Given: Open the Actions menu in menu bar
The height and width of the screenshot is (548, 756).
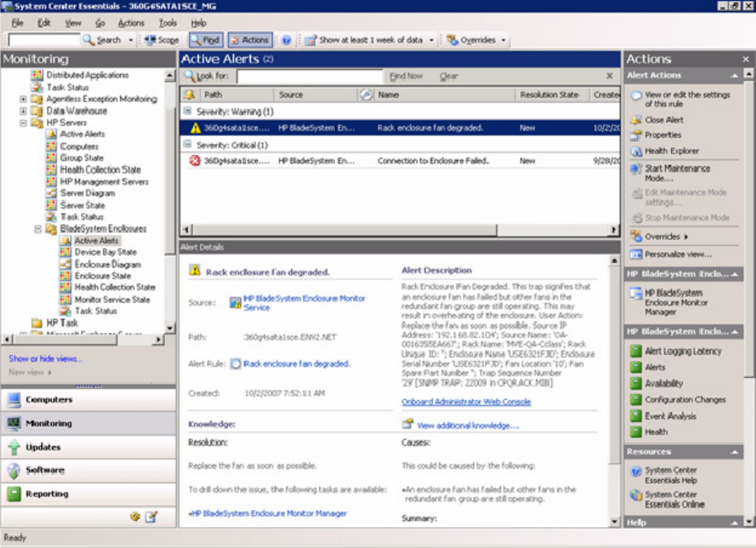Looking at the screenshot, I should pos(130,23).
